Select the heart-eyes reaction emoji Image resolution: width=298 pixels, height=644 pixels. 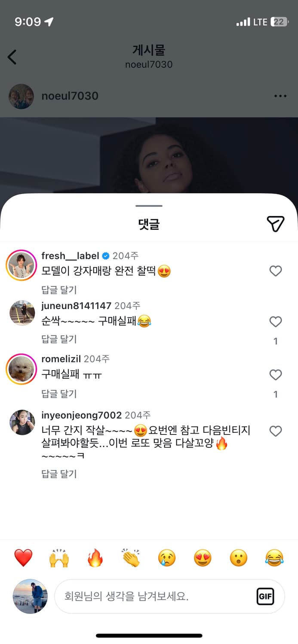[203, 557]
